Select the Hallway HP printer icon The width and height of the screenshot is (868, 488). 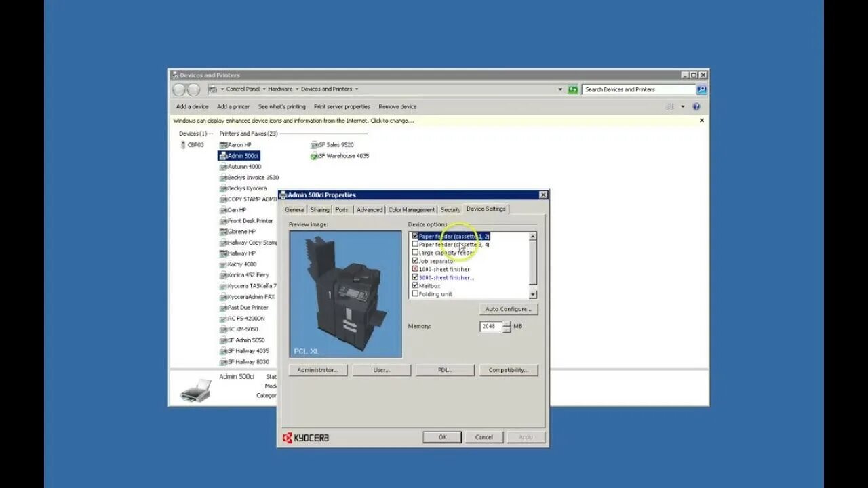coord(223,253)
